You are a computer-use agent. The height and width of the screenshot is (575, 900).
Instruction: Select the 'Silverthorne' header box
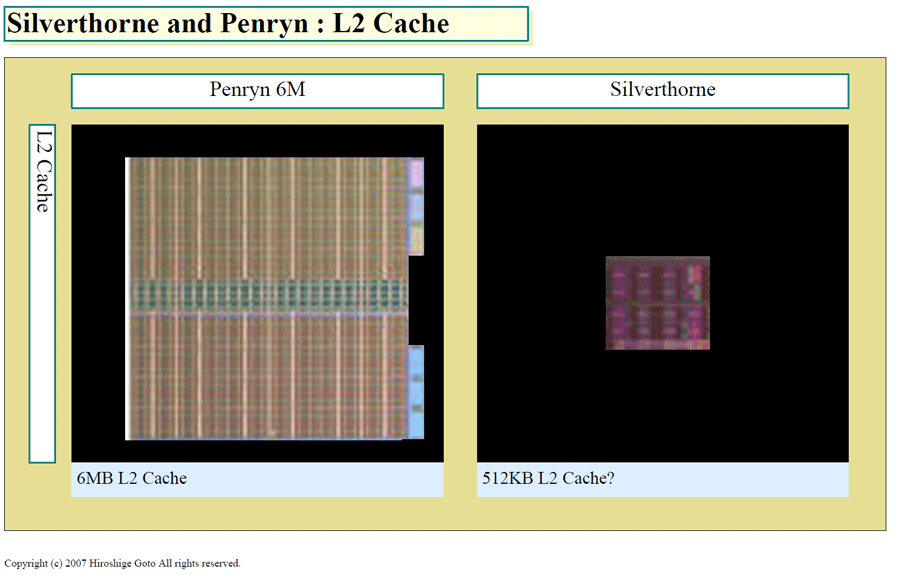point(662,91)
